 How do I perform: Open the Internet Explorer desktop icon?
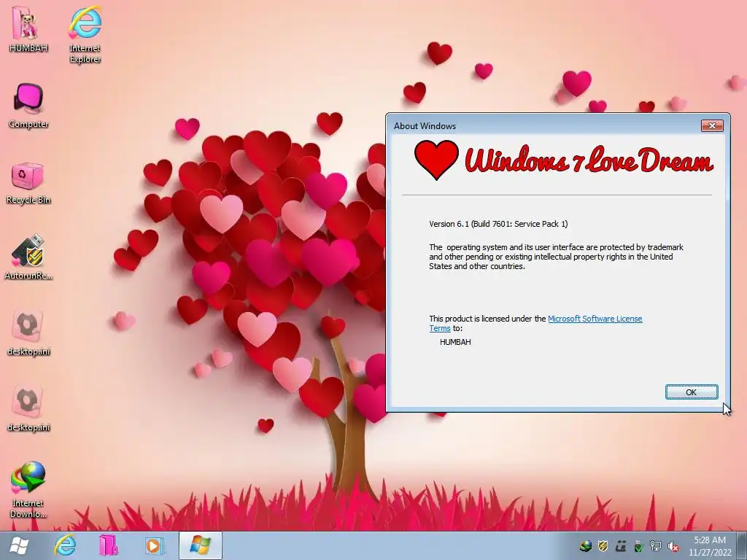click(85, 34)
